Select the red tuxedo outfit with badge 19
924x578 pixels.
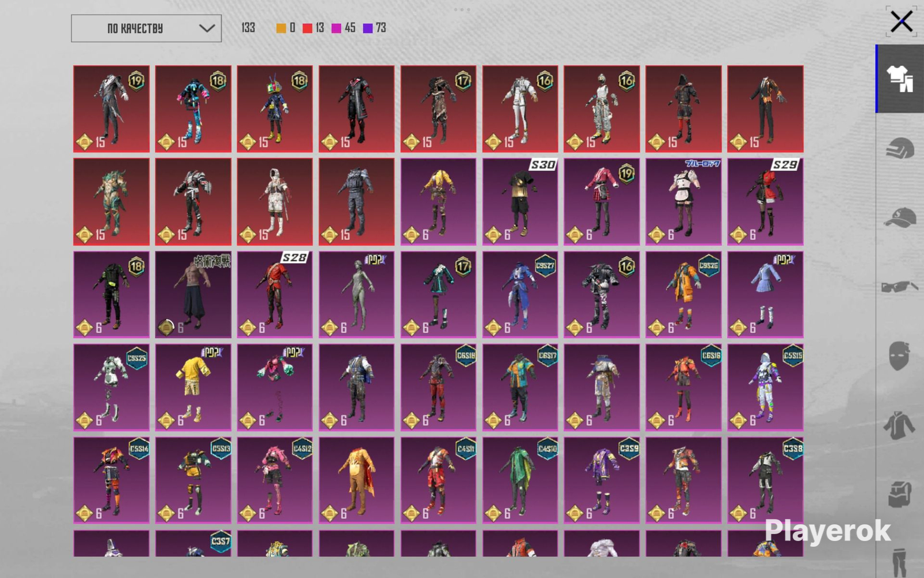click(111, 109)
